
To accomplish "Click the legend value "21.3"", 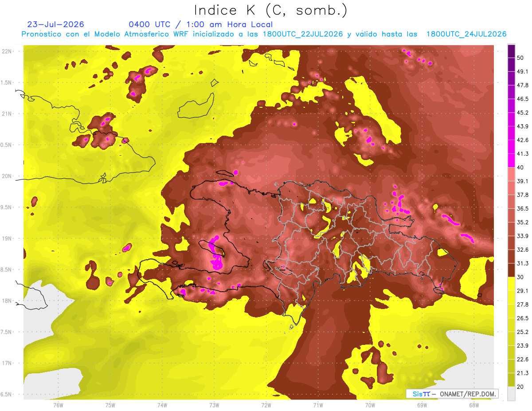I will pyautogui.click(x=522, y=373).
